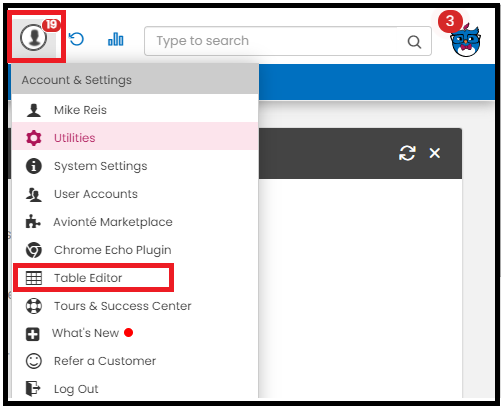Select User Accounts from the menu
This screenshot has height=409, width=503.
(135, 194)
